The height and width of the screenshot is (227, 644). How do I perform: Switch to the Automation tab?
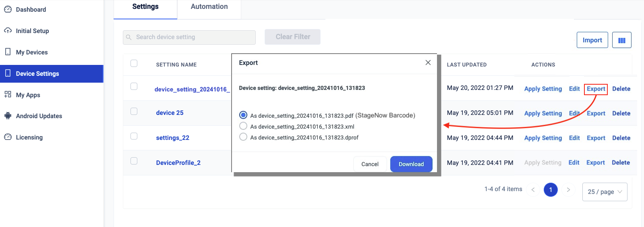pyautogui.click(x=209, y=7)
